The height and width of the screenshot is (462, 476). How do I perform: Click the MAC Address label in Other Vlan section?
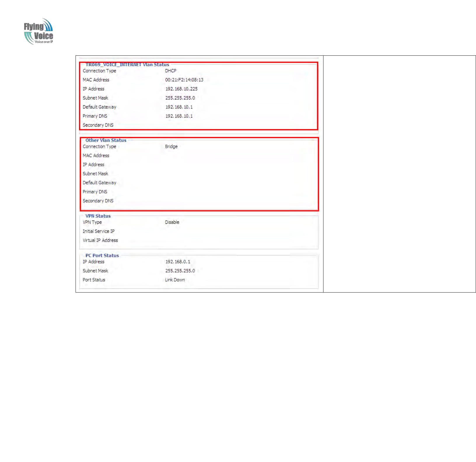point(96,155)
